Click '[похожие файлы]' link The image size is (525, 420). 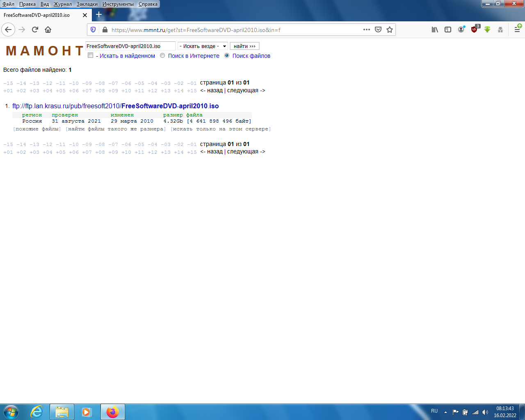37,129
